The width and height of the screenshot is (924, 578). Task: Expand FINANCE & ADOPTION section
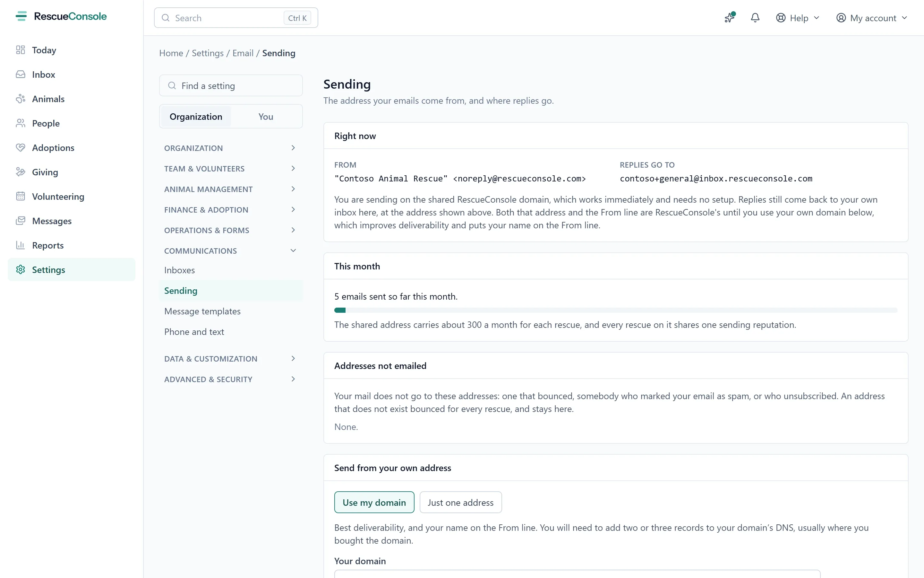[x=231, y=210]
